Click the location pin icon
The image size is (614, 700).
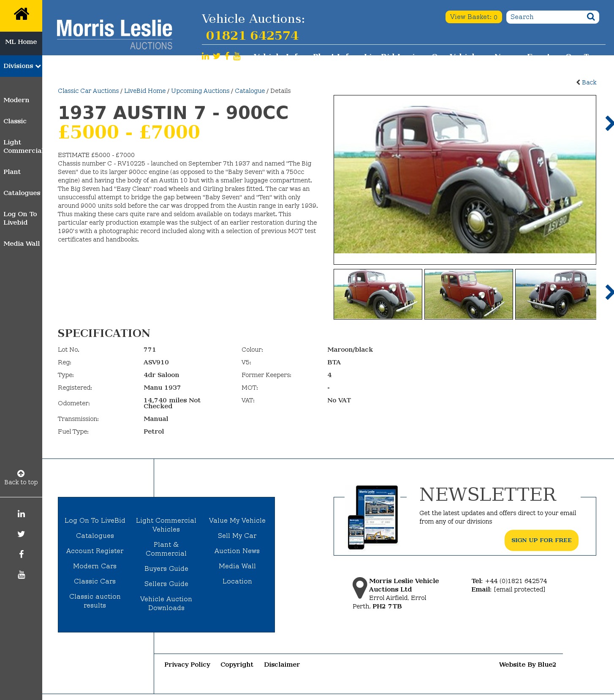coord(360,588)
